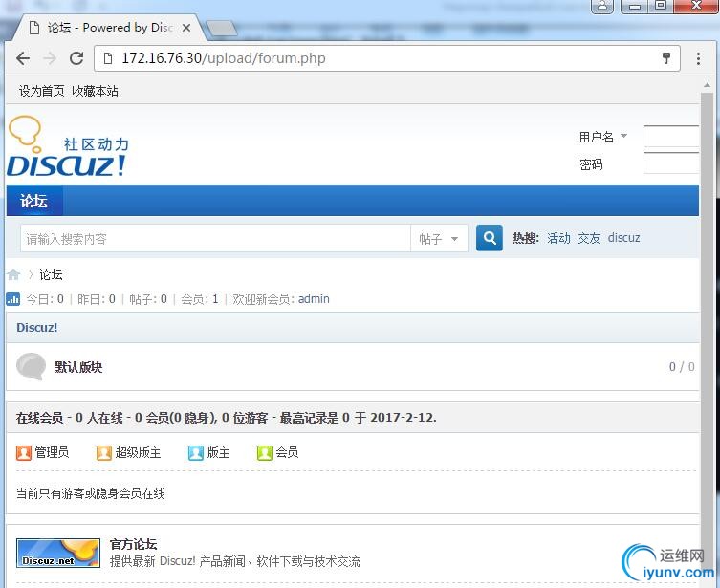Click the 当前只有游客或隐身会员在线 text
Image resolution: width=720 pixels, height=588 pixels.
(x=91, y=493)
